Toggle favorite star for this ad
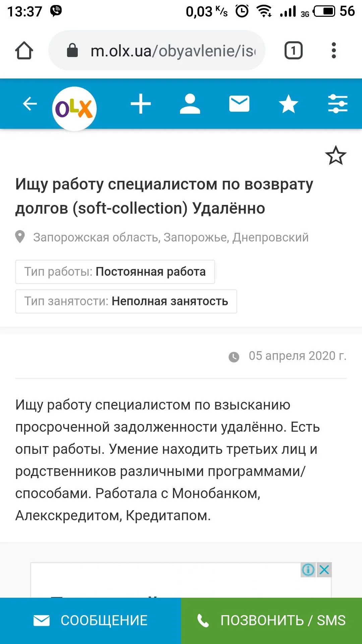 [336, 156]
